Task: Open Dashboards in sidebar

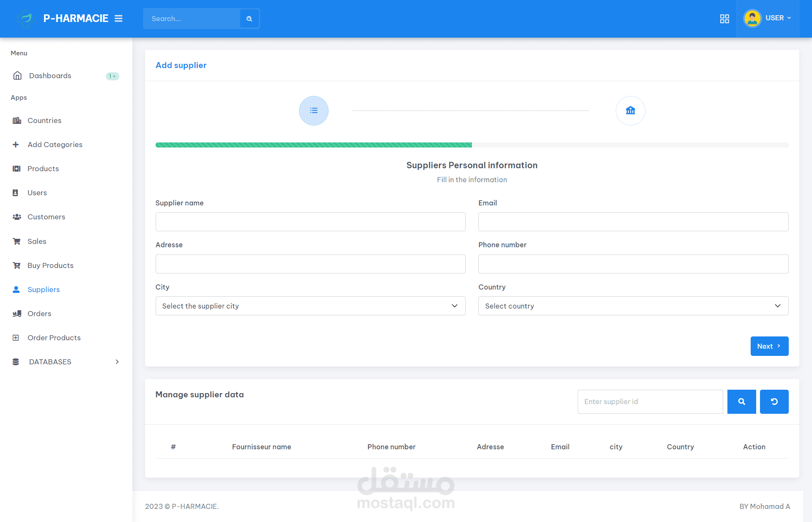Action: pos(50,76)
